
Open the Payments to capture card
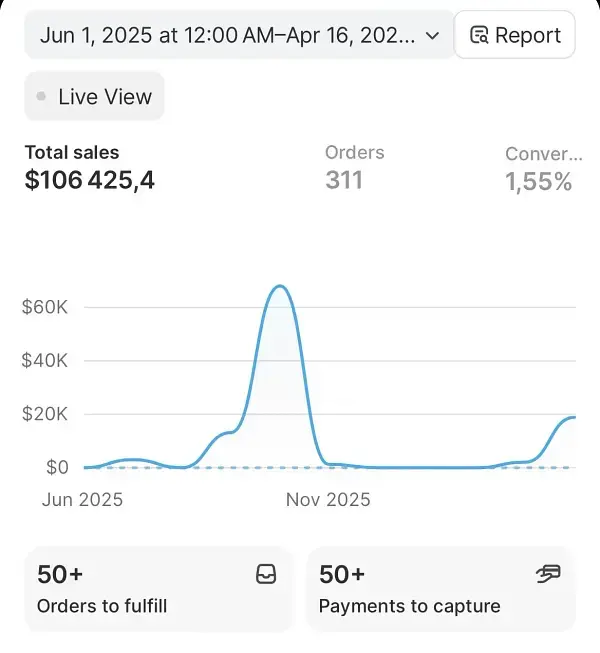coord(440,589)
